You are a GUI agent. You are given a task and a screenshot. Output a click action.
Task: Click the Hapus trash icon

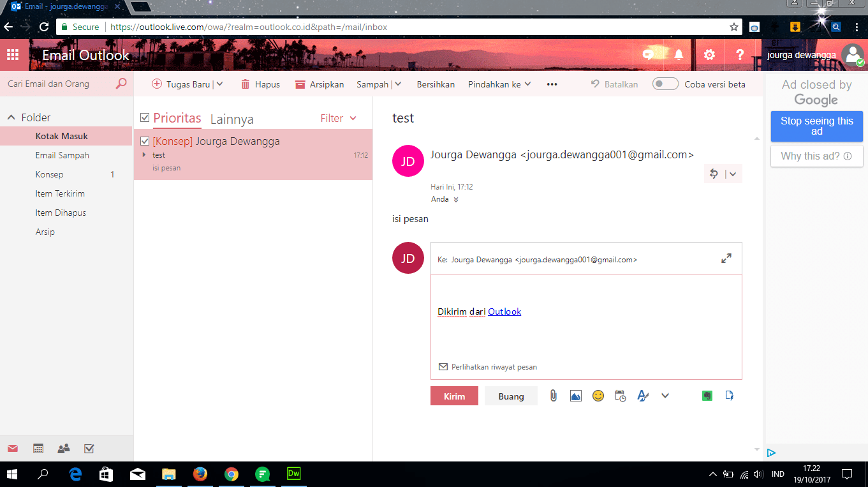tap(245, 84)
